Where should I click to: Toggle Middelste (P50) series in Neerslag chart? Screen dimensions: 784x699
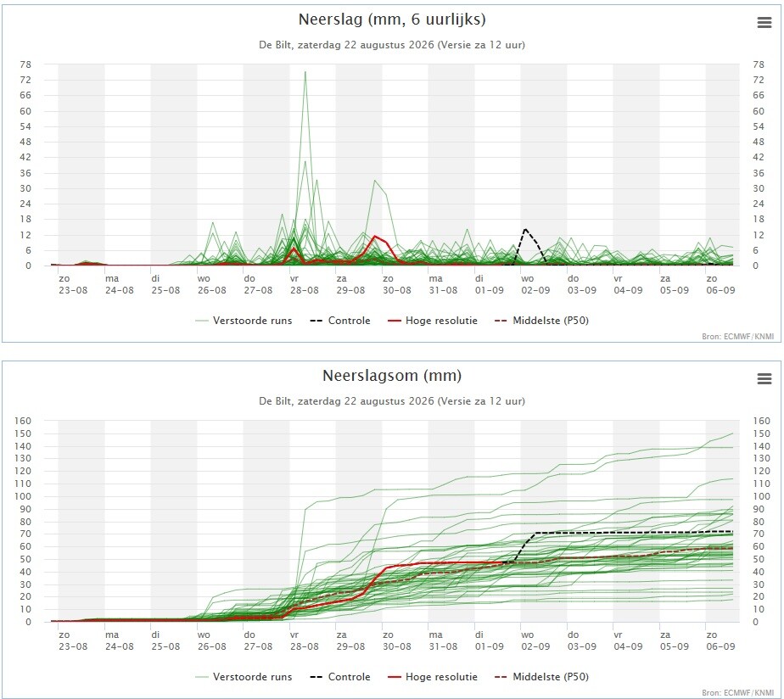click(x=541, y=321)
